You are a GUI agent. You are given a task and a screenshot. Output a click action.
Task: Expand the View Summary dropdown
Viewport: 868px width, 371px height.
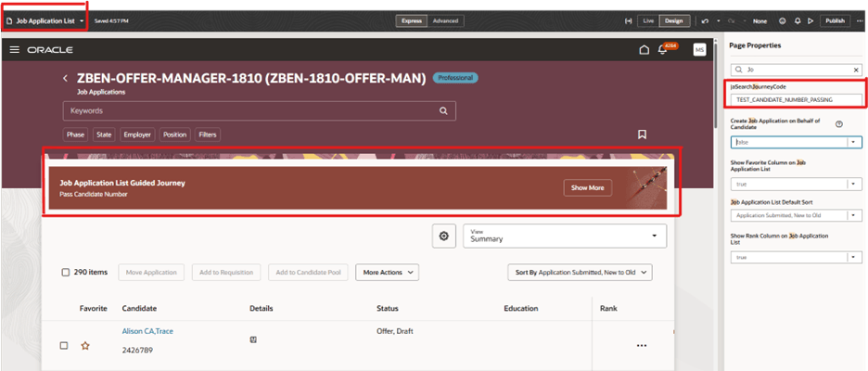[565, 236]
